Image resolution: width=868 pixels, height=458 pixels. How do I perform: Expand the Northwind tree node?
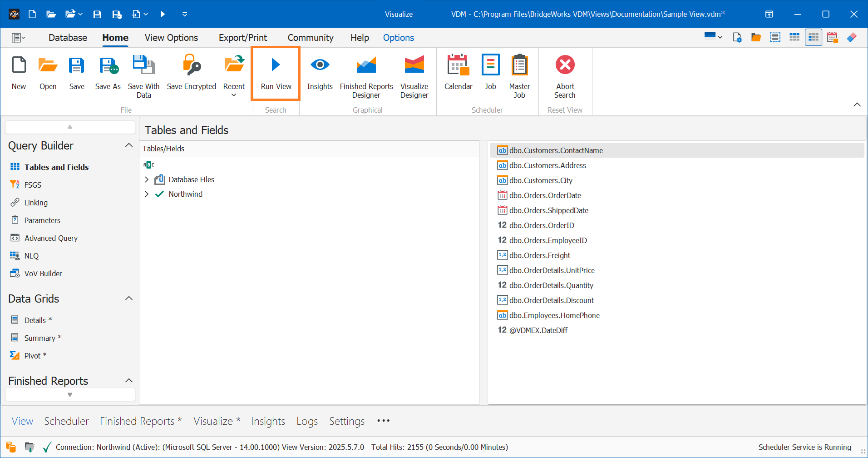pos(147,194)
